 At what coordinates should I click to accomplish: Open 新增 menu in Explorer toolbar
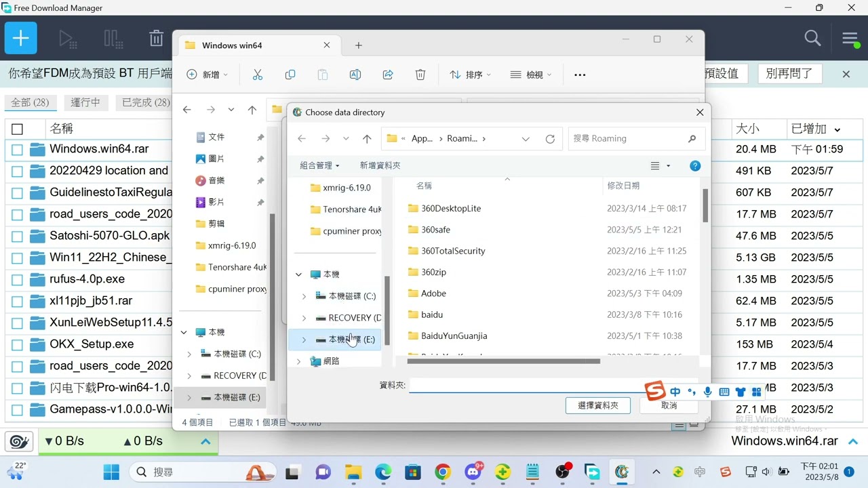coord(208,75)
